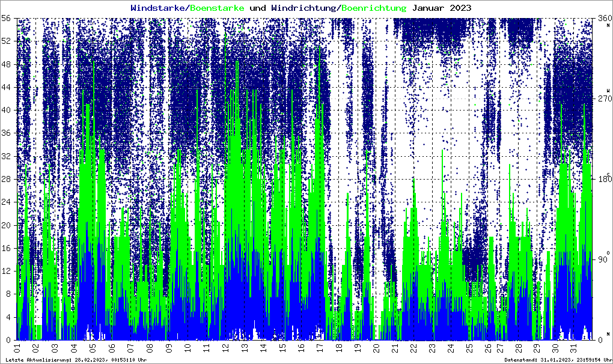Pick day 17 on the date axis

(319, 347)
